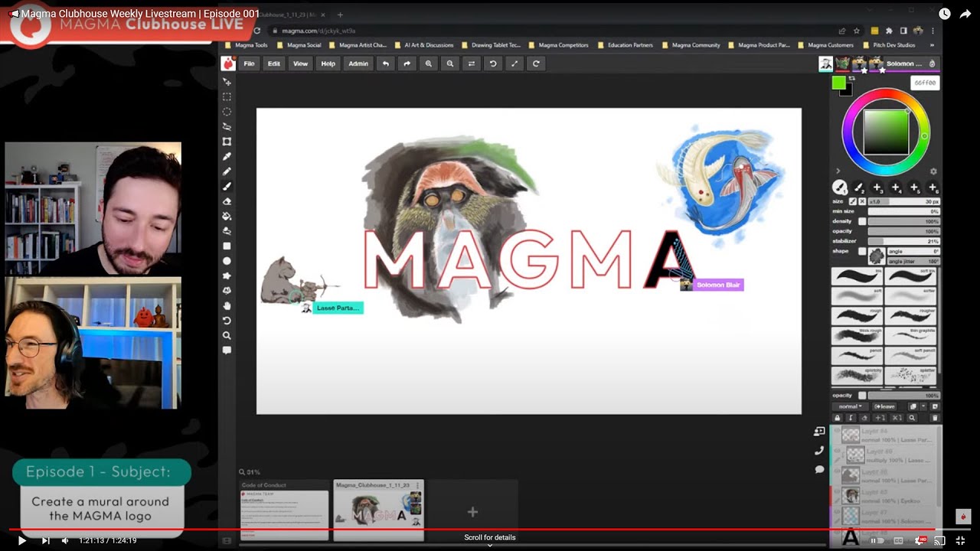Choose the rough brush preset
Image resolution: width=980 pixels, height=551 pixels.
pos(857,315)
